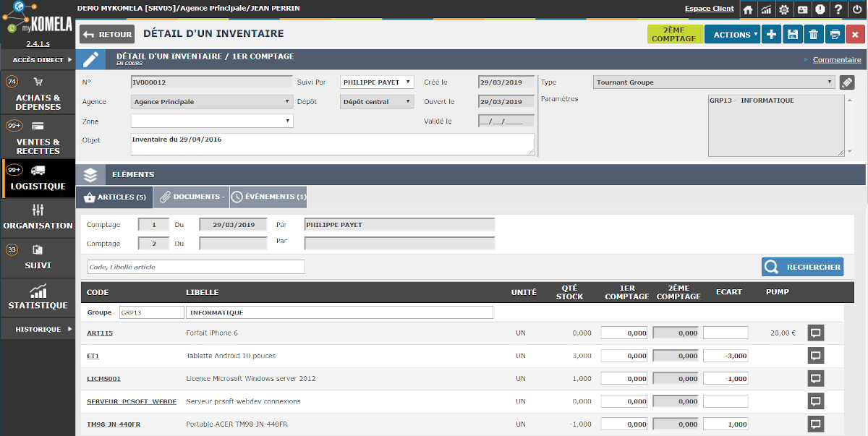
Task: Open article link TM98-JN-440FR
Action: [x=114, y=424]
